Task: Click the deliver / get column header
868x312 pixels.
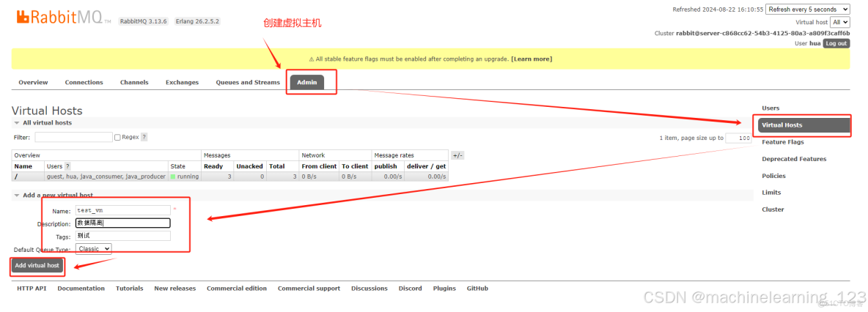Action: point(426,166)
